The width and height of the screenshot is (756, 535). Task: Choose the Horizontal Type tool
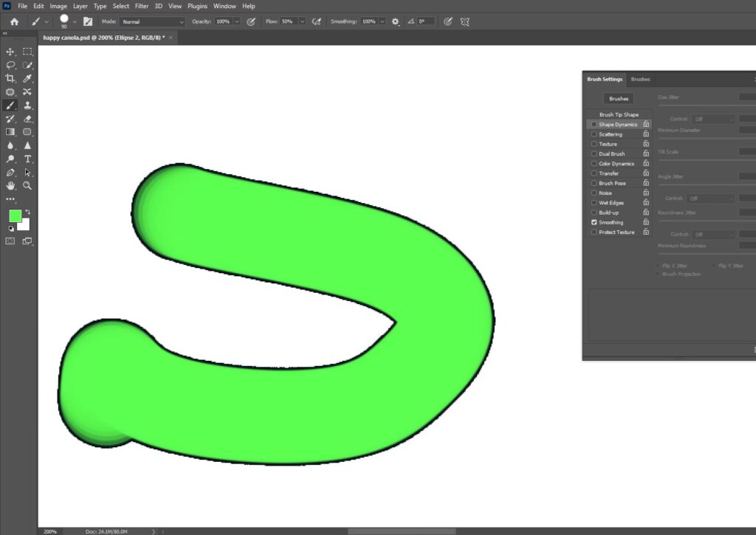(27, 159)
